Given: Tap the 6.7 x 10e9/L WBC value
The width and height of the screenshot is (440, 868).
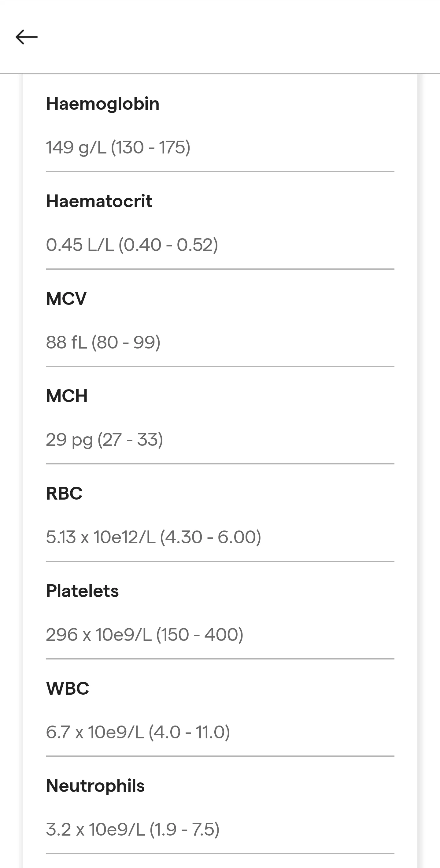Looking at the screenshot, I should tap(138, 732).
